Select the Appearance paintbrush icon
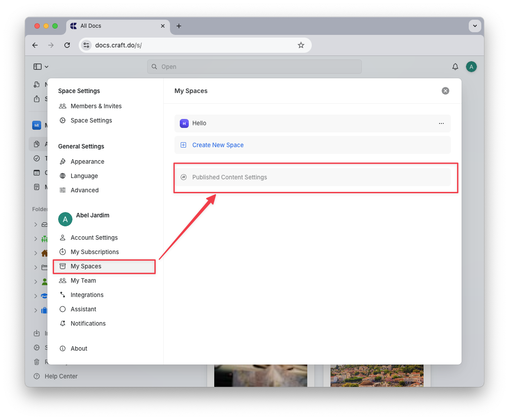Image resolution: width=509 pixels, height=420 pixels. pyautogui.click(x=63, y=161)
